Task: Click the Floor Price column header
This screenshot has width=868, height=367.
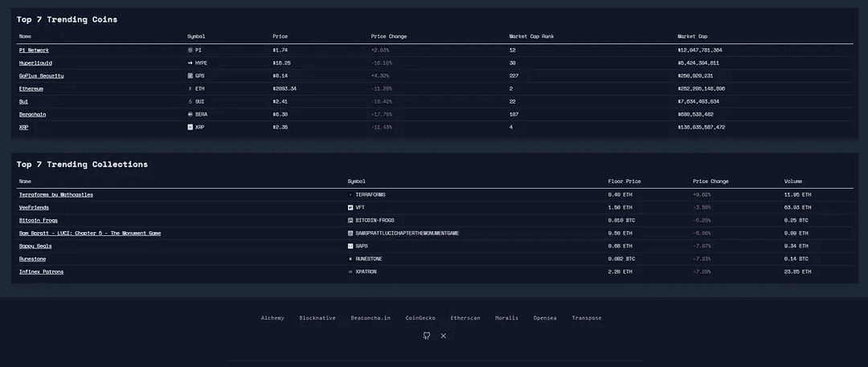Action: (x=624, y=181)
